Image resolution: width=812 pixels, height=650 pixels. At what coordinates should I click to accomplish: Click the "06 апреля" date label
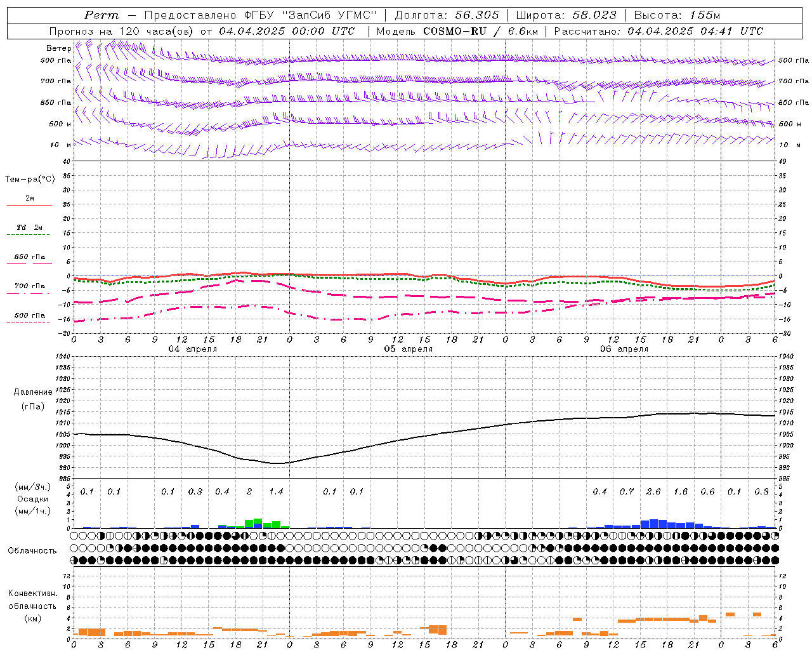tap(624, 349)
